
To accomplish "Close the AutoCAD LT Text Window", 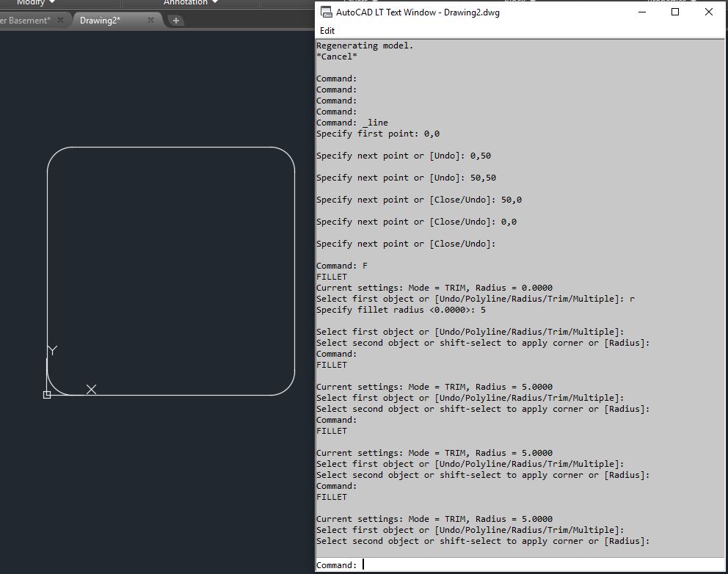I will point(708,12).
